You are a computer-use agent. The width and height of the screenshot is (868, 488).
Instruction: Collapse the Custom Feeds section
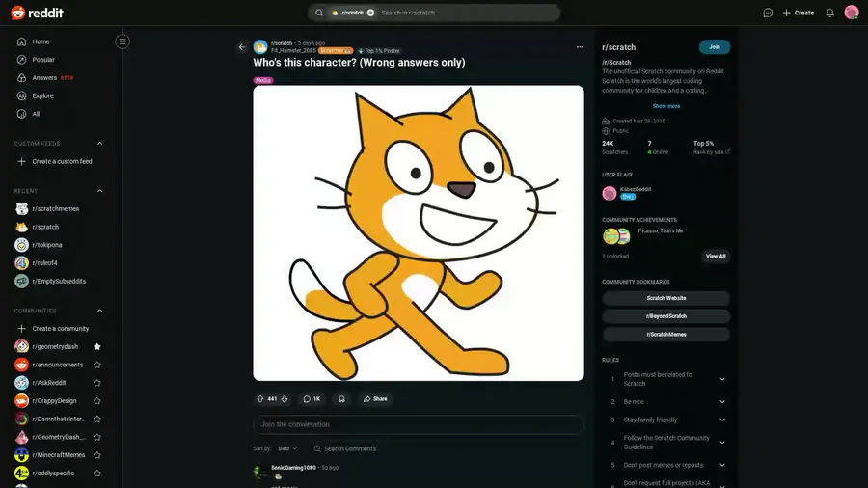tap(99, 144)
